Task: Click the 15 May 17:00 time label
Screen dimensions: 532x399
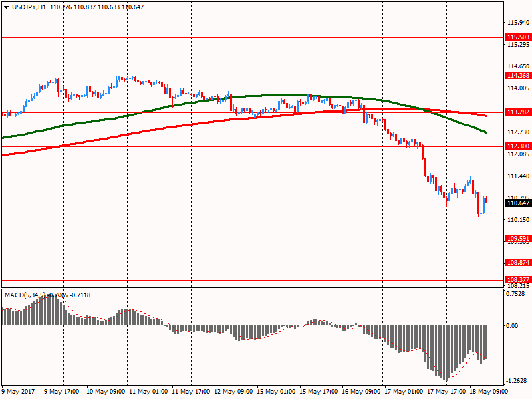Action: (x=319, y=392)
